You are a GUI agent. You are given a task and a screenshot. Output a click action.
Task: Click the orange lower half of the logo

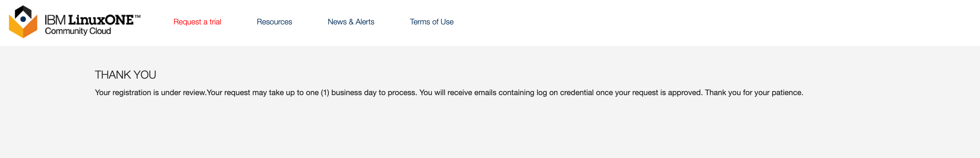[23, 30]
